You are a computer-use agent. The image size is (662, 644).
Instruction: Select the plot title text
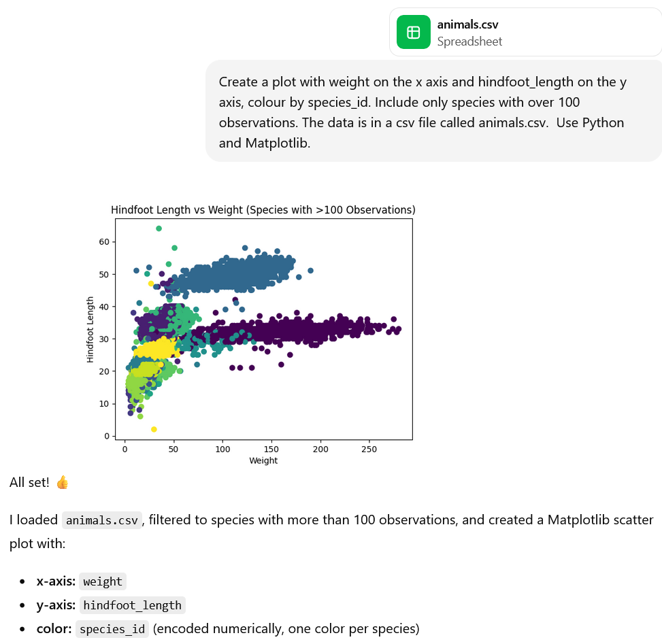(264, 209)
